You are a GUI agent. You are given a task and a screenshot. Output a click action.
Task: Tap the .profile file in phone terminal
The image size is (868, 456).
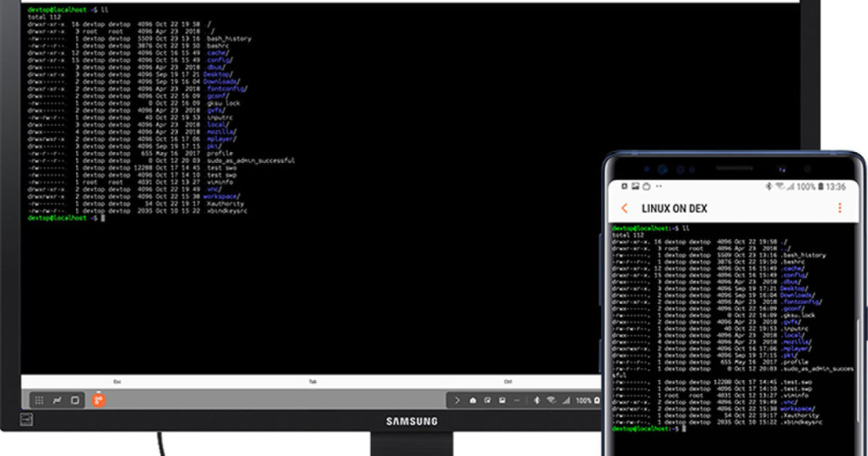click(x=794, y=362)
